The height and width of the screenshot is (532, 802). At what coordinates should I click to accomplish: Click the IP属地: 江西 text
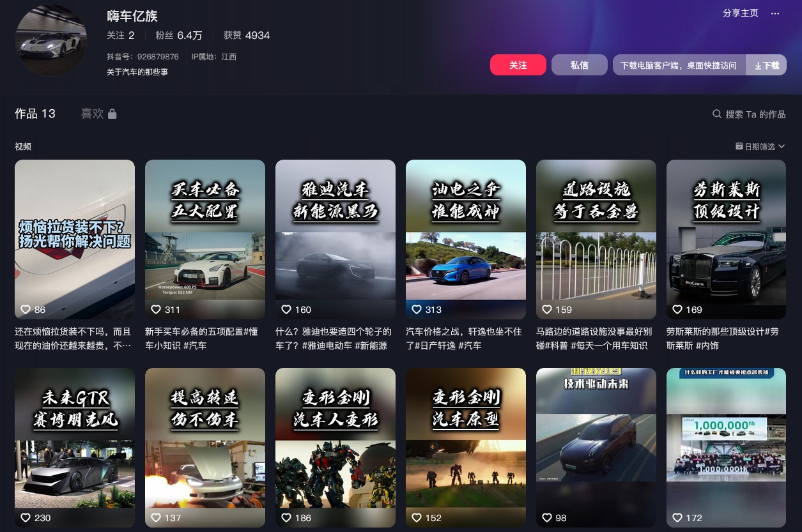[x=214, y=57]
